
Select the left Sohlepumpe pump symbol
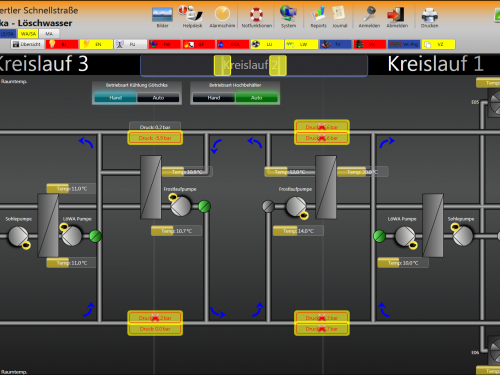18,236
